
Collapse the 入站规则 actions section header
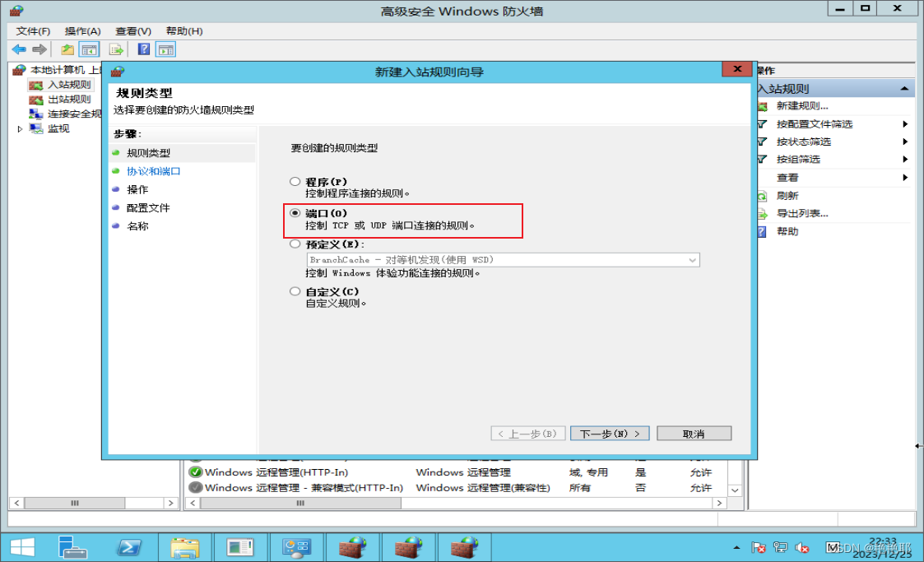point(904,89)
